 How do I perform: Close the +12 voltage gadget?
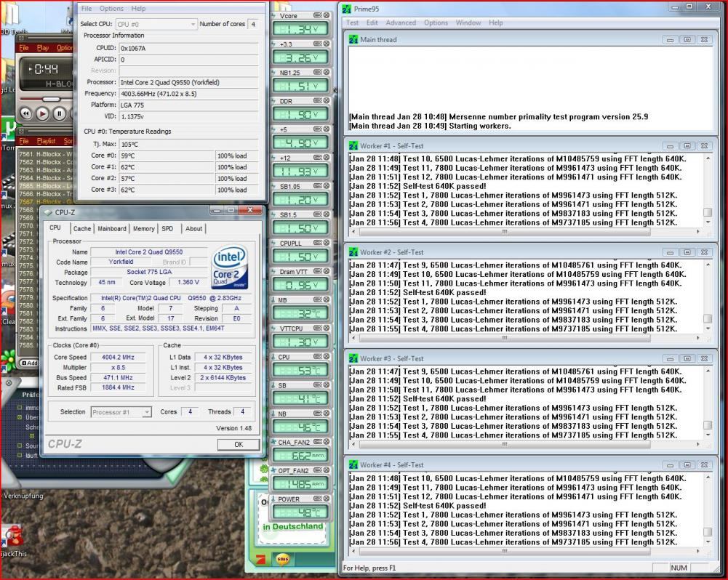327,157
